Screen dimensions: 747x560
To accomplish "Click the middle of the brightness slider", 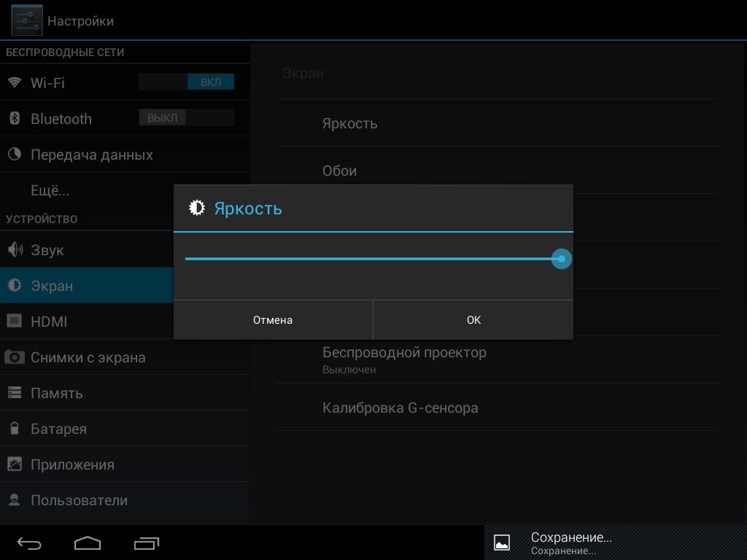I will 373,259.
